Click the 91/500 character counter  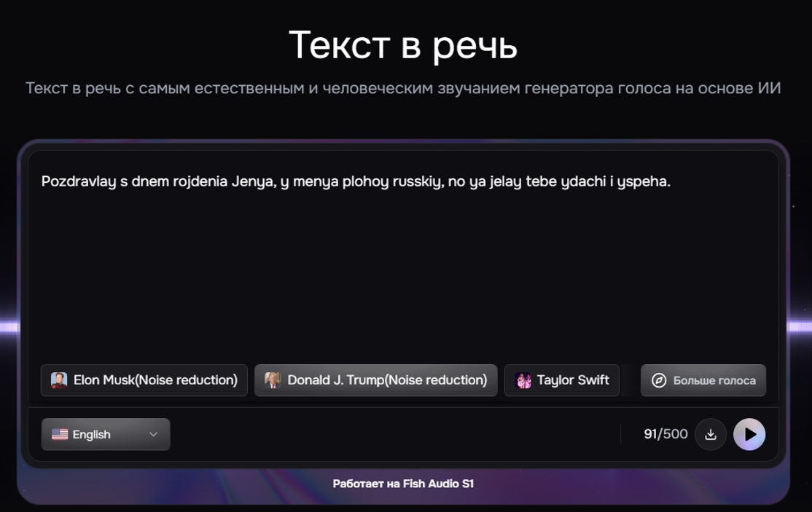(x=665, y=434)
